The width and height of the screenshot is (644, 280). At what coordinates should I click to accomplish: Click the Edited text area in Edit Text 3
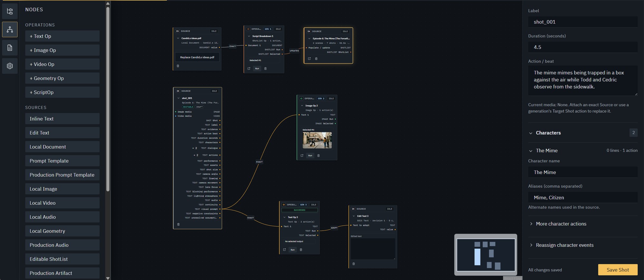pos(373,249)
